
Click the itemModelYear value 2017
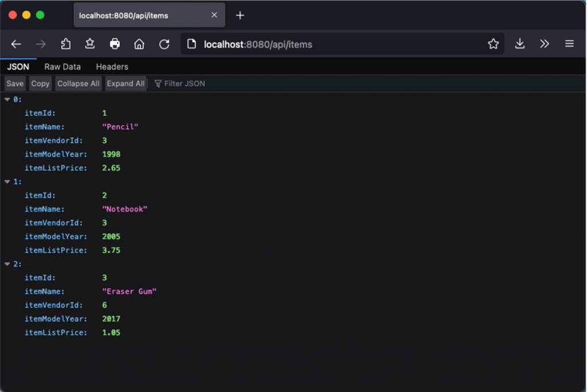111,319
